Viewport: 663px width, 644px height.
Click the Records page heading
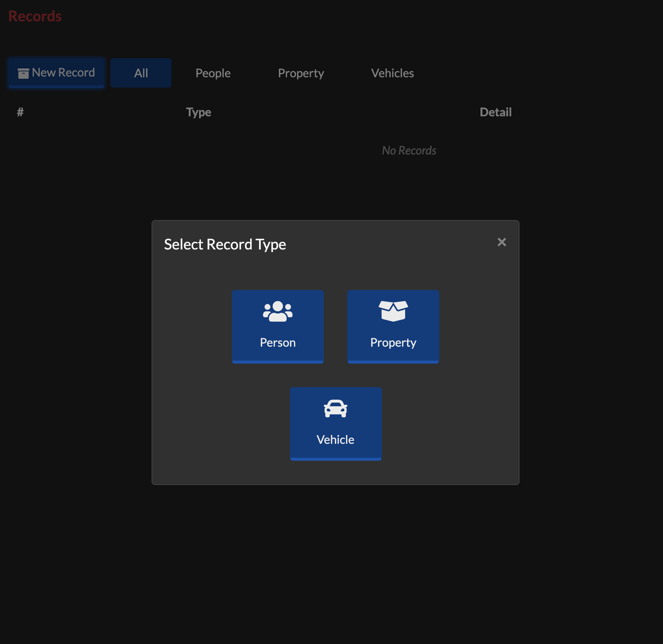35,16
